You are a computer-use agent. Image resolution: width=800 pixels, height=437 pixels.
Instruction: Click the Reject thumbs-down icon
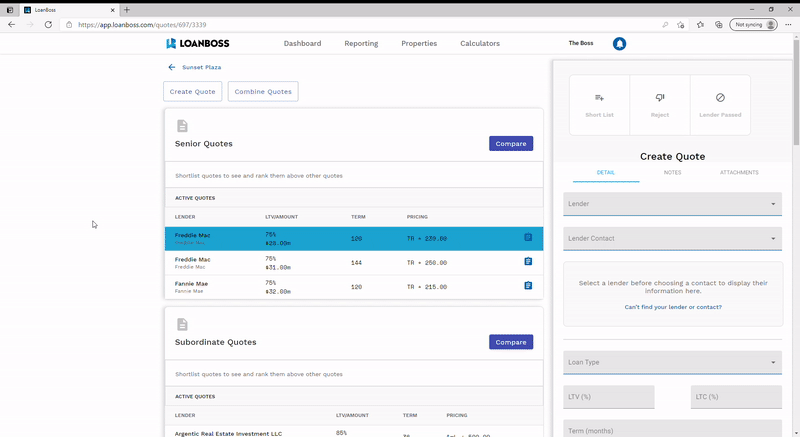(660, 97)
